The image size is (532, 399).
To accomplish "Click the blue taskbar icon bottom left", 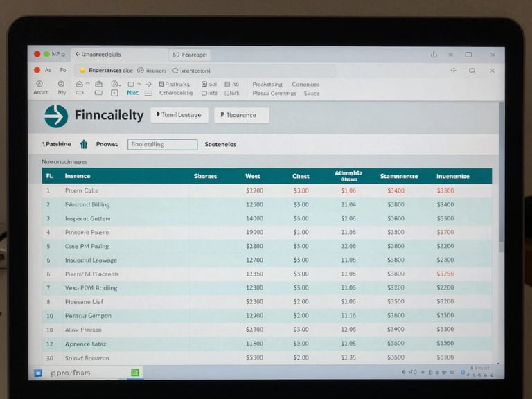I will click(x=38, y=373).
